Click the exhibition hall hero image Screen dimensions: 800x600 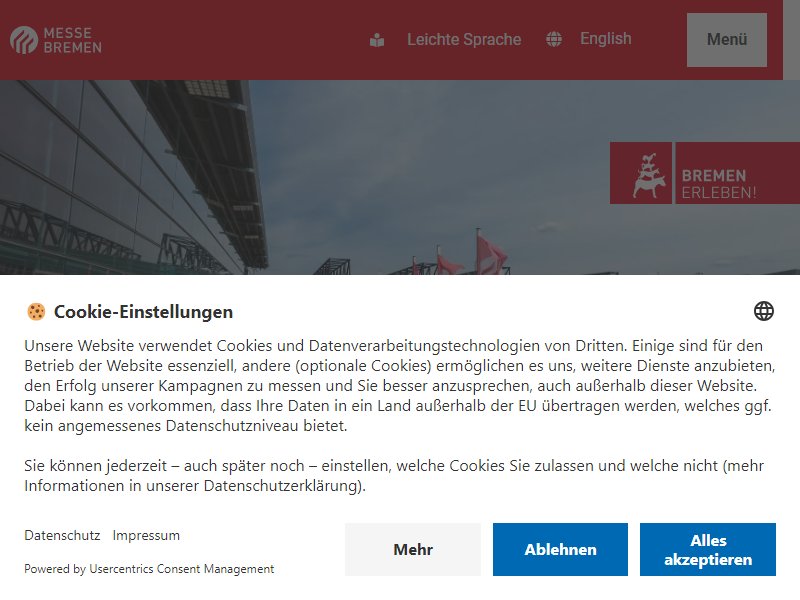(x=306, y=177)
